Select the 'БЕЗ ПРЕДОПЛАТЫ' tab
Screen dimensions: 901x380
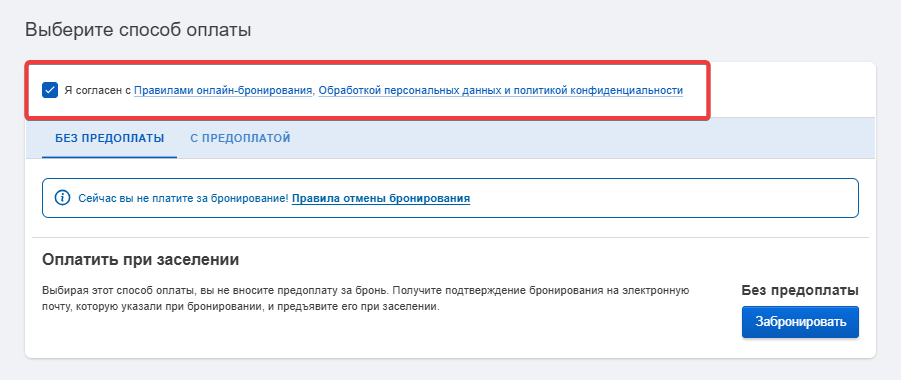point(110,138)
